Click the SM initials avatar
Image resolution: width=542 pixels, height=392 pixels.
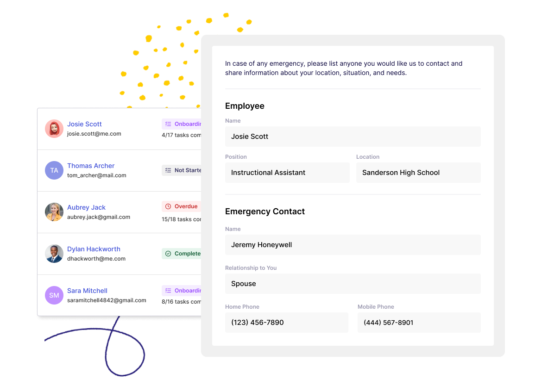(x=54, y=295)
